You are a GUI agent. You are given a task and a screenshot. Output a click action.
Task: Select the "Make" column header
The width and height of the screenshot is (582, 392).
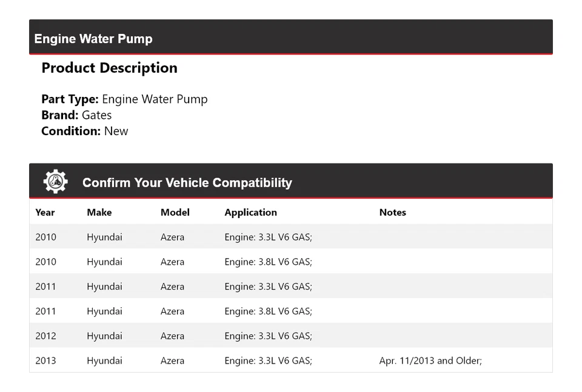click(x=99, y=212)
